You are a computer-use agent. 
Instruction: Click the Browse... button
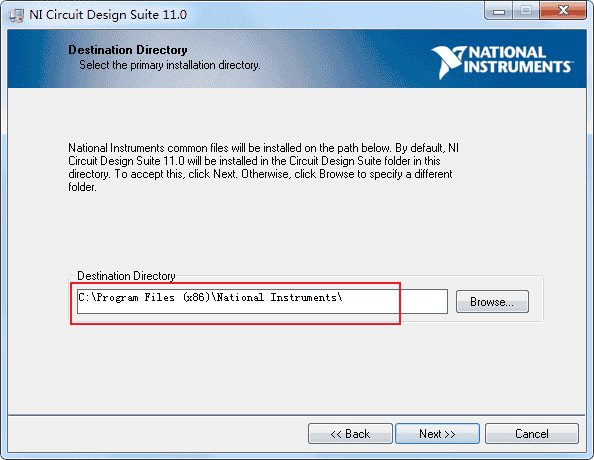pos(492,302)
